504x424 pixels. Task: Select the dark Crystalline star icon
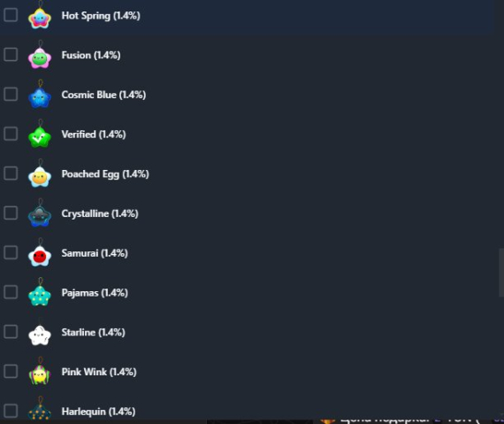(x=40, y=216)
